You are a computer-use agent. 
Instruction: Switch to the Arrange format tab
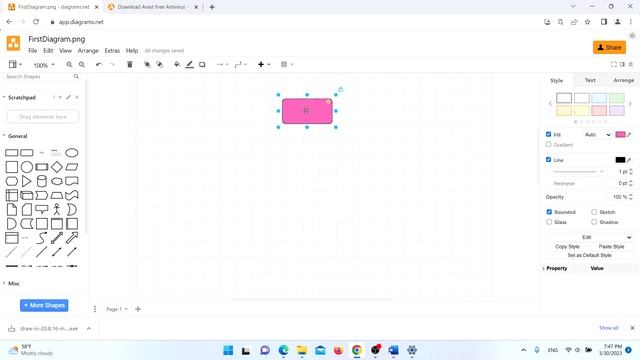tap(624, 80)
